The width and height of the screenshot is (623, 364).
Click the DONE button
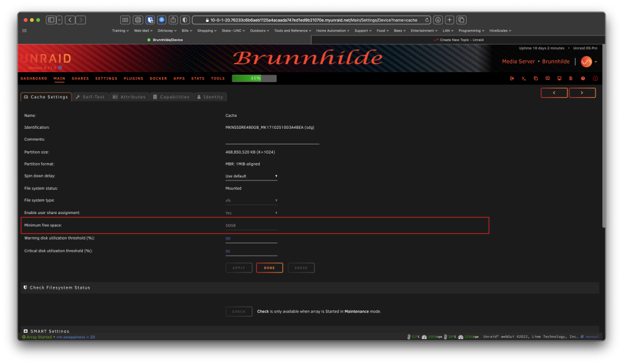(x=269, y=268)
